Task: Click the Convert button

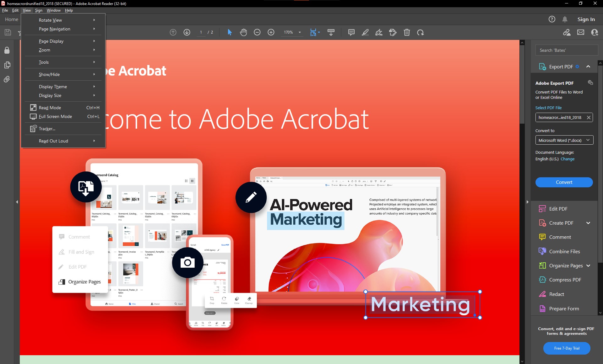Action: [x=564, y=182]
